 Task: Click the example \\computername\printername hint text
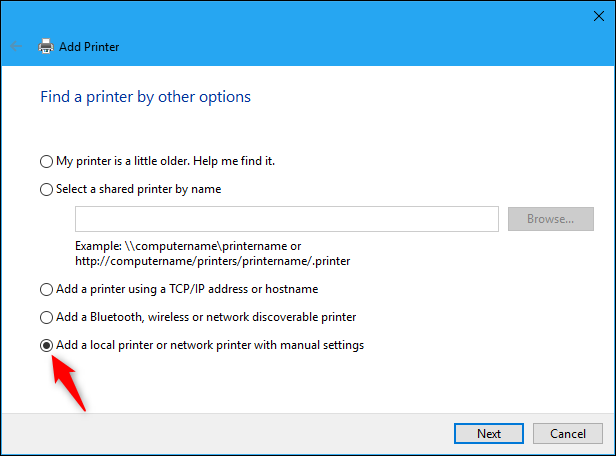188,245
